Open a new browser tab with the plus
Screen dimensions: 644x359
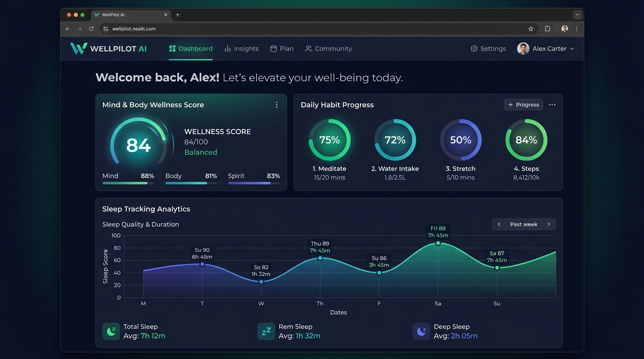pos(177,15)
